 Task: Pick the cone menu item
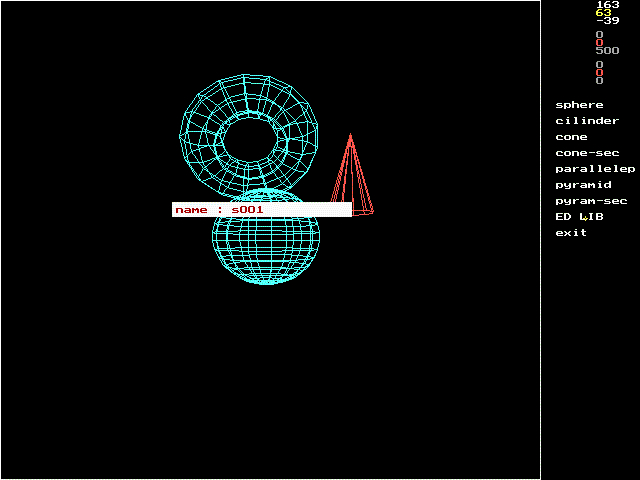coord(571,137)
